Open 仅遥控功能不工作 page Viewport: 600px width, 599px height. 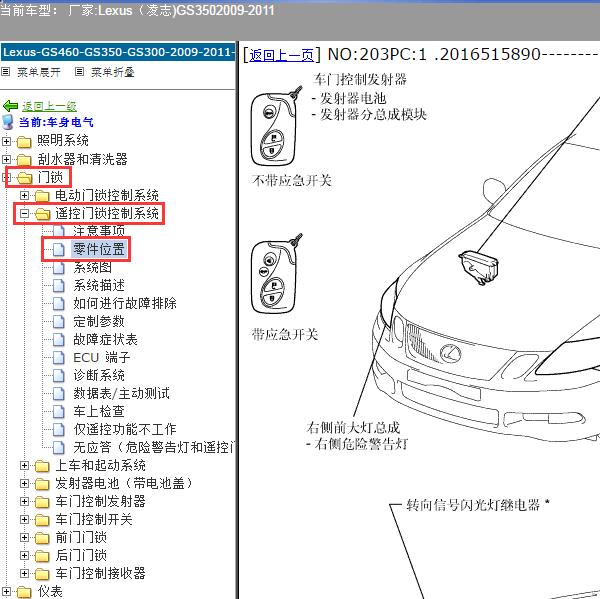click(125, 429)
